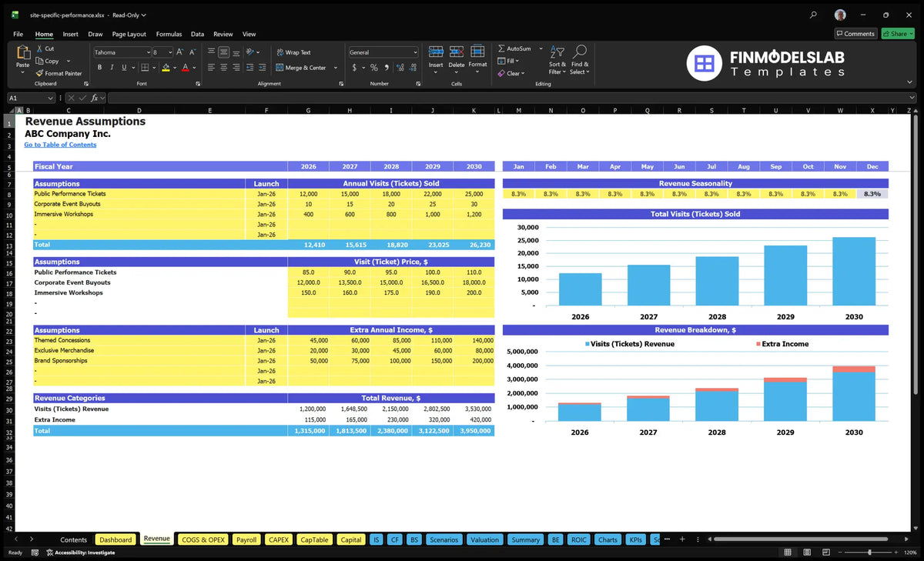The image size is (924, 561).
Task: Switch to the Page Layout tab
Action: (129, 34)
